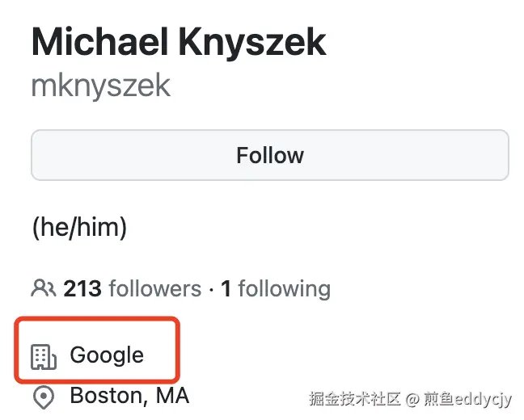
Task: Click the people icon beside followers
Action: point(43,288)
